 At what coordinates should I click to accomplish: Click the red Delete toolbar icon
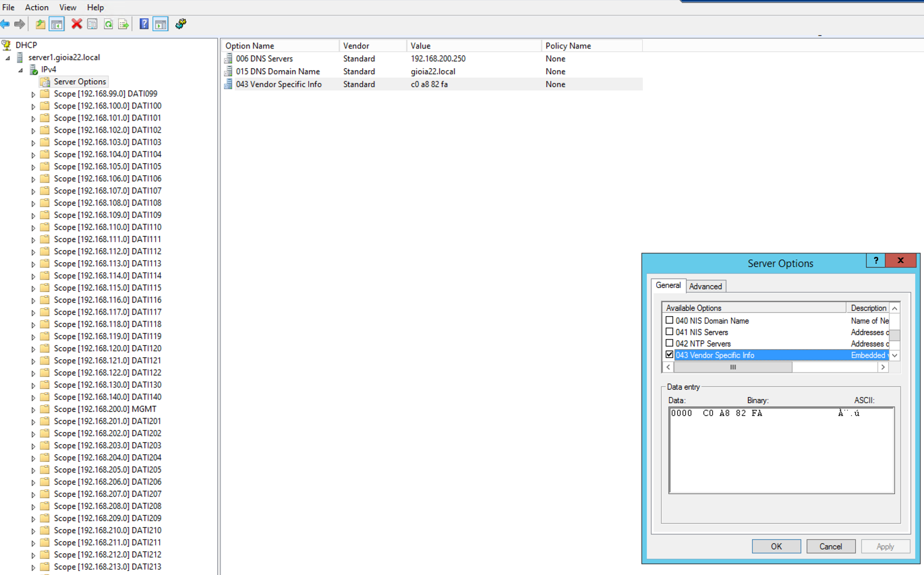click(x=77, y=24)
